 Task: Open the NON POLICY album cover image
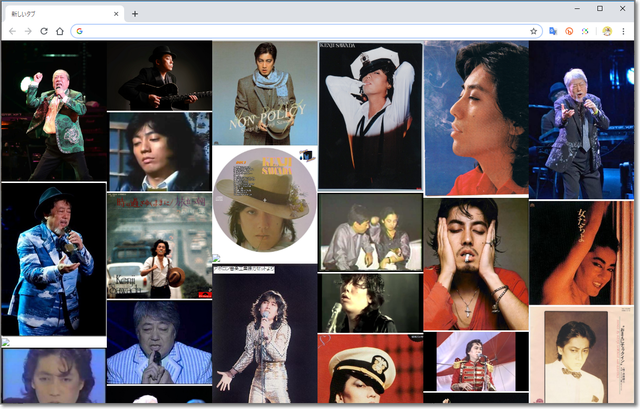coord(264,93)
